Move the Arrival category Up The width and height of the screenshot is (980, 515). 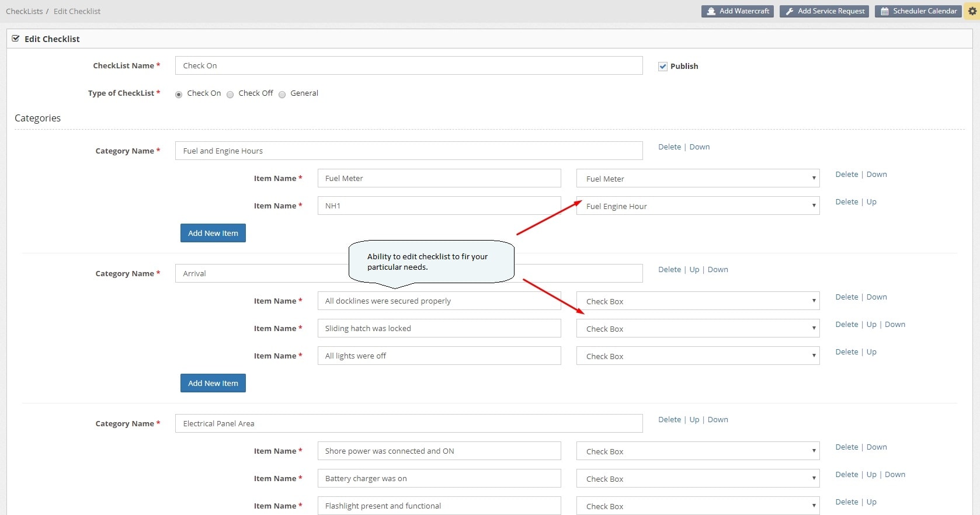[694, 270]
